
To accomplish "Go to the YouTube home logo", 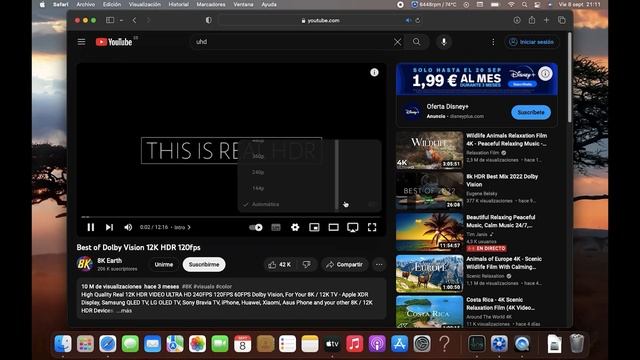I will coord(114,42).
